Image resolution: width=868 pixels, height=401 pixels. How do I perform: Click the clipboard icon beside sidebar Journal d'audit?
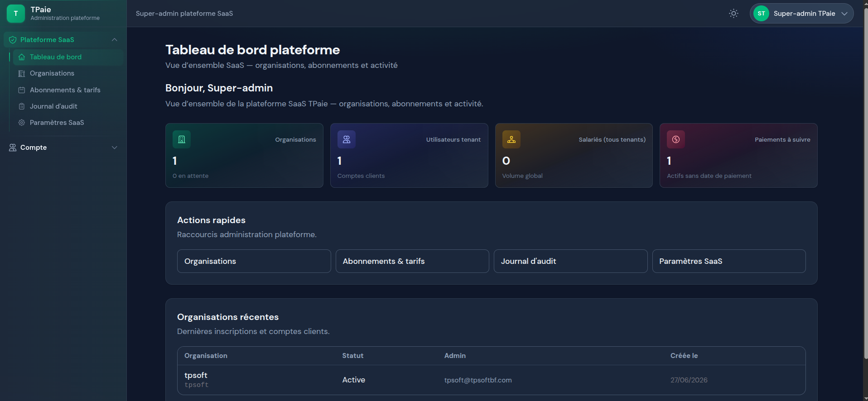click(21, 106)
